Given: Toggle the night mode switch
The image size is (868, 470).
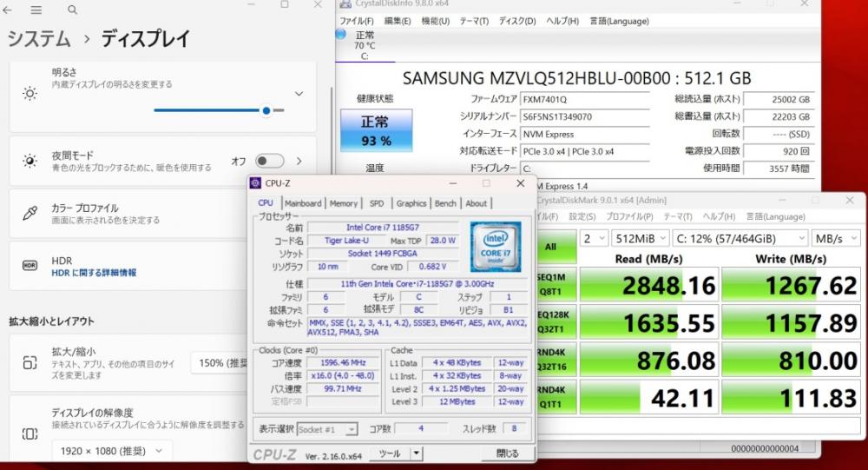Looking at the screenshot, I should coord(270,161).
